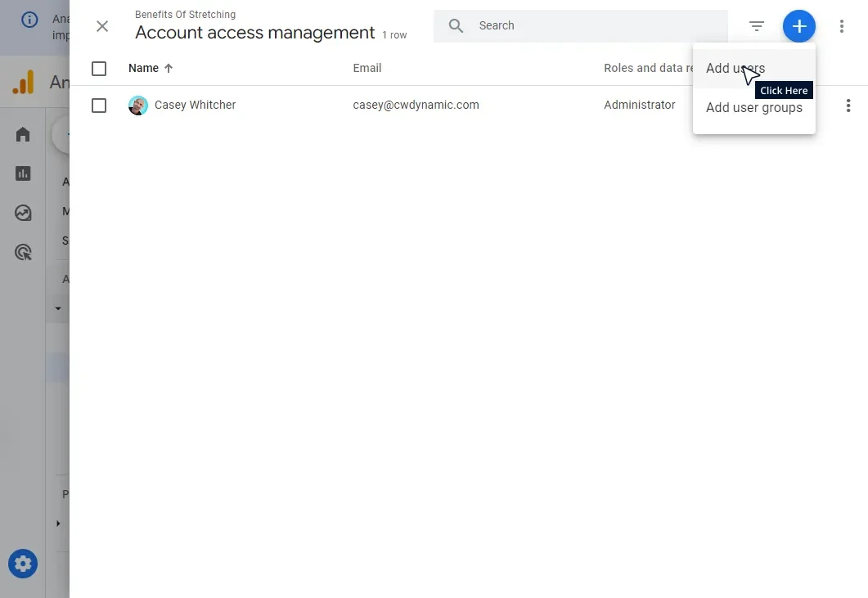Screen dimensions: 868x598
Task: Select Add users from the menu
Action: tap(735, 68)
